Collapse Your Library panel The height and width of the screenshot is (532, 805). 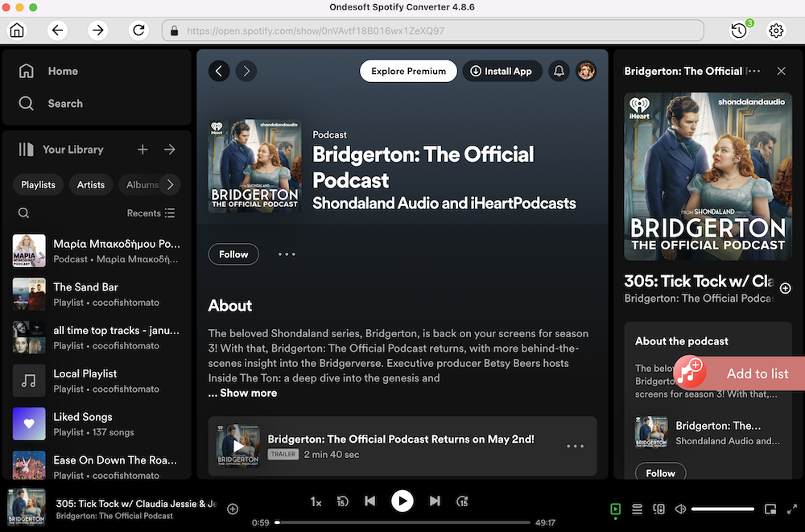coord(60,150)
